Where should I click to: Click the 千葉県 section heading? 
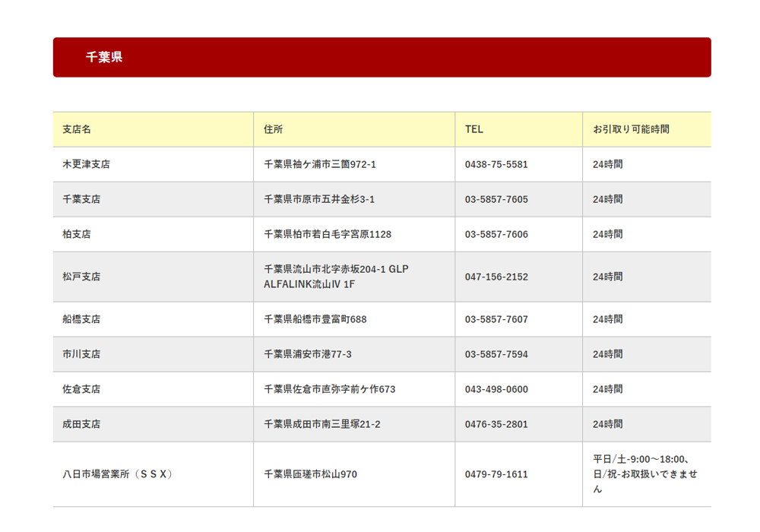[104, 57]
